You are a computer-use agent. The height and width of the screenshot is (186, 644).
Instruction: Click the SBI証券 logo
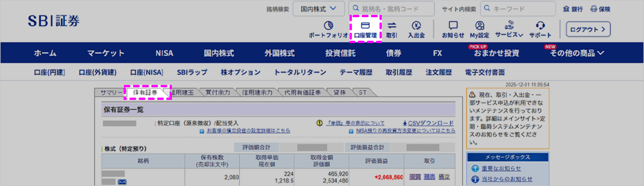pyautogui.click(x=53, y=21)
